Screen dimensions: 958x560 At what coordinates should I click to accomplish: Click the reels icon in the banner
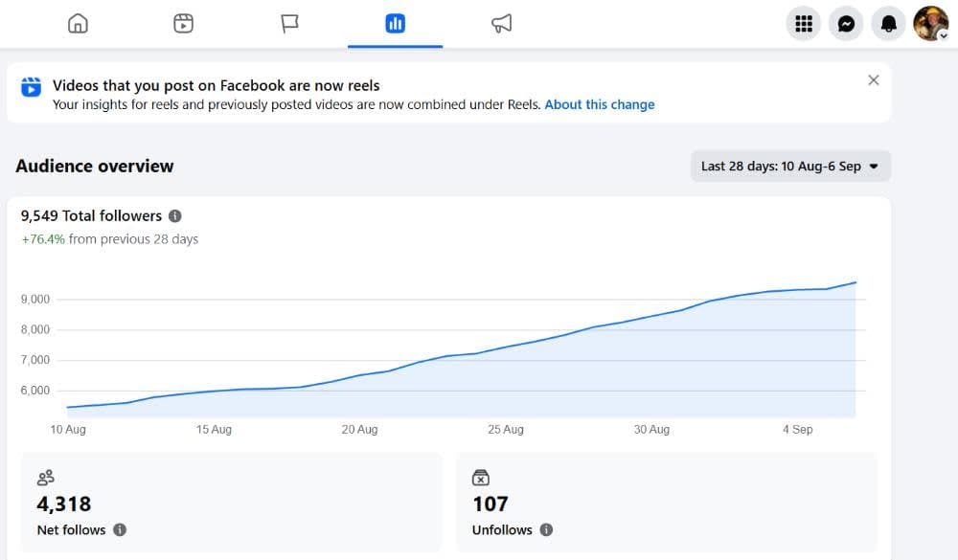pos(32,87)
